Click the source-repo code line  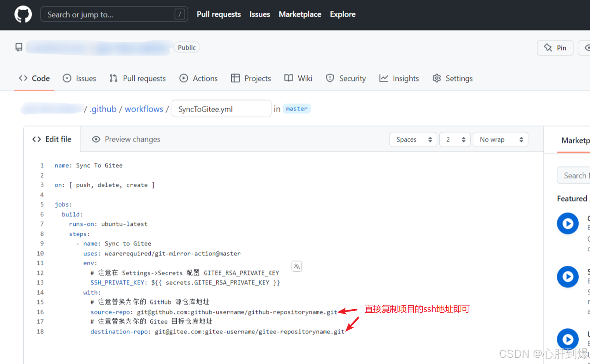tap(214, 312)
